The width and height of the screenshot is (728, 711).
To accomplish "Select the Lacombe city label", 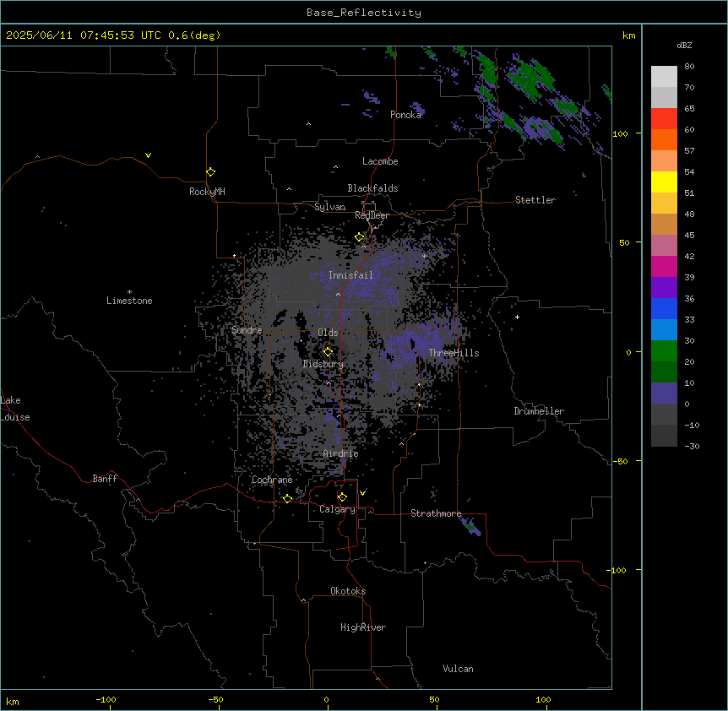I will (380, 161).
